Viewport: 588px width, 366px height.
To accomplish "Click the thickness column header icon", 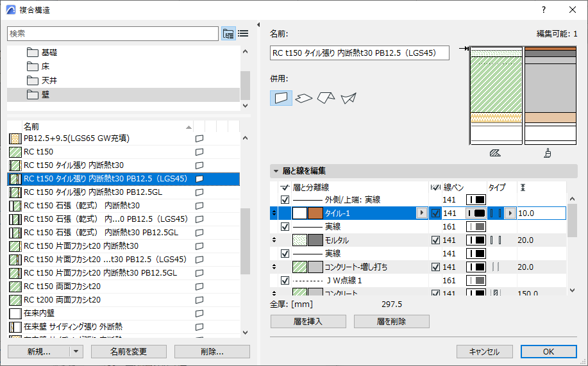I will [x=523, y=187].
